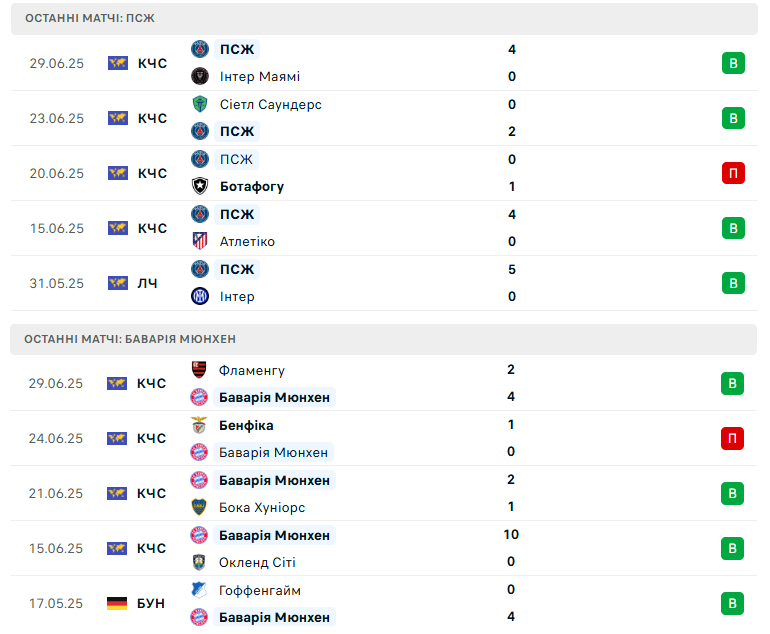Click the ЛЧ competition label for 31.05.25
Viewport: 770px width, 634px height.
point(147,283)
